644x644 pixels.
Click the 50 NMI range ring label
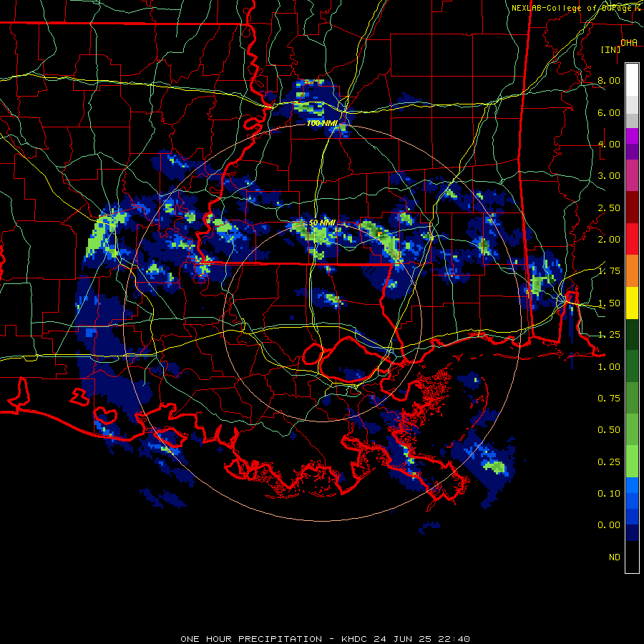322,223
